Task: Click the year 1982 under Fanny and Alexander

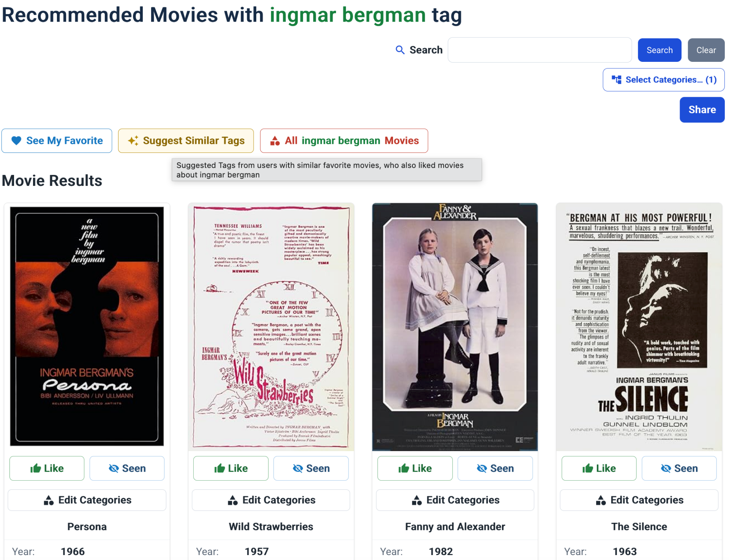Action: 441,552
